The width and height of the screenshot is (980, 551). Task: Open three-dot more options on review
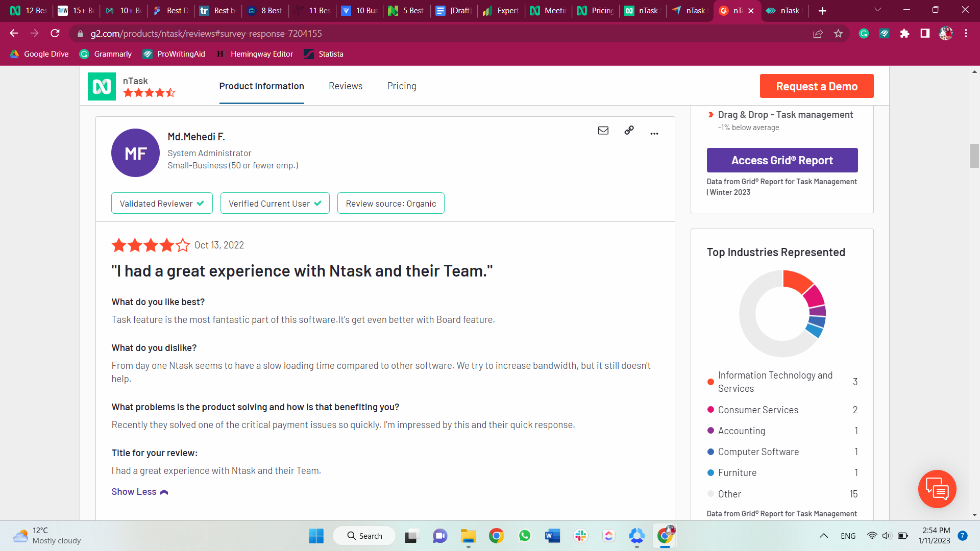click(x=654, y=133)
